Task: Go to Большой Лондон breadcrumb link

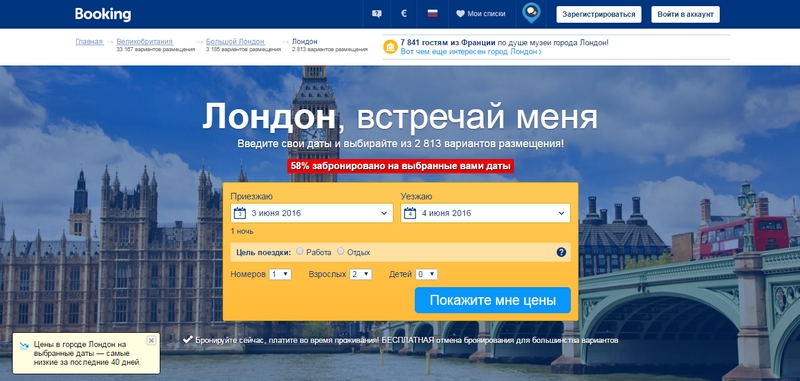Action: (x=235, y=41)
